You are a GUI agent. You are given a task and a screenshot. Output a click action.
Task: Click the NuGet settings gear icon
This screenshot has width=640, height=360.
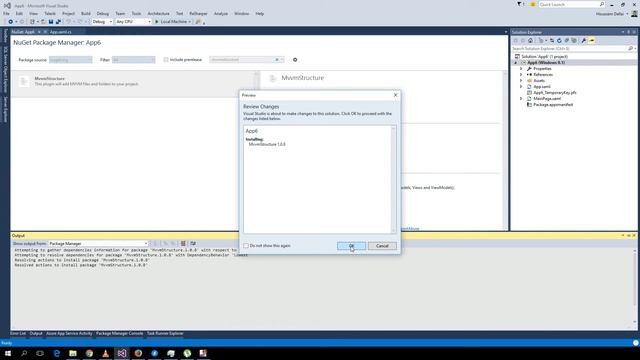[295, 60]
